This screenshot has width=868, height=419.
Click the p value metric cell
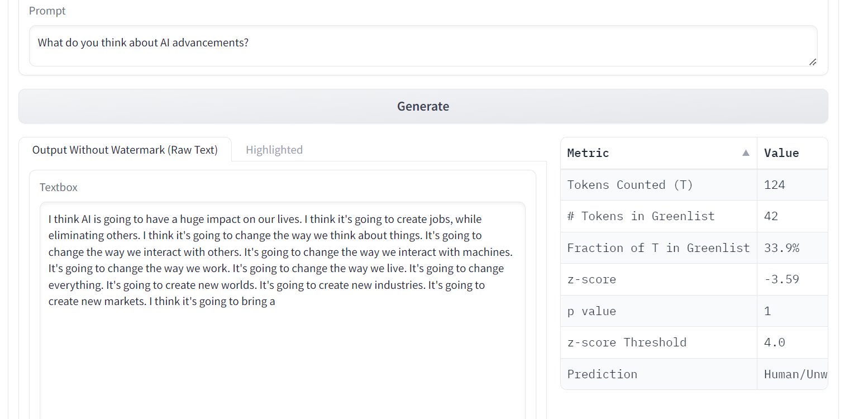tap(659, 311)
